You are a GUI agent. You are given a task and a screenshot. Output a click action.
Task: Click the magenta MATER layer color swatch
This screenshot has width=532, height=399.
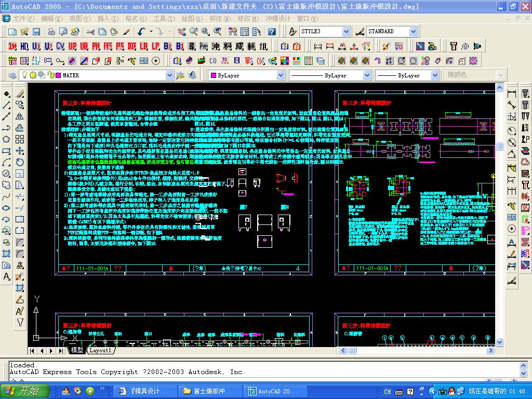click(x=58, y=75)
